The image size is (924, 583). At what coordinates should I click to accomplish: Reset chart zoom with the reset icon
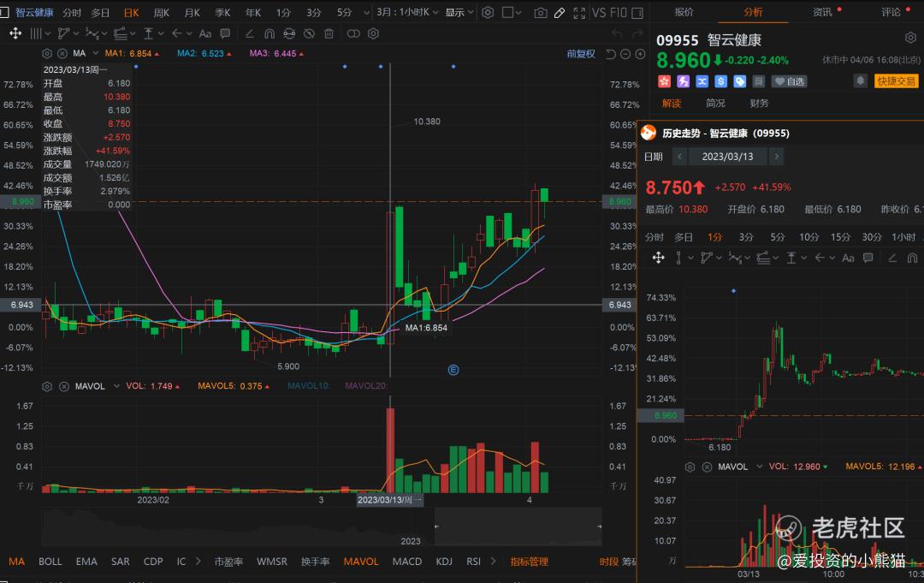[611, 54]
